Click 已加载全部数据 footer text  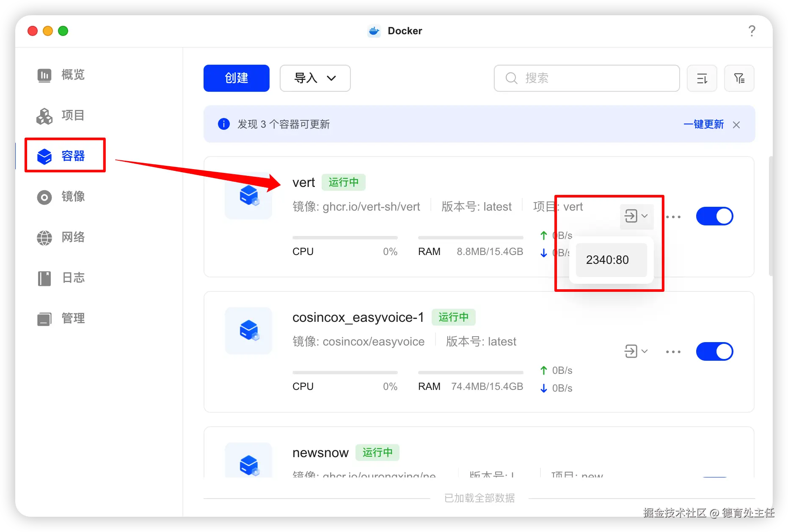pyautogui.click(x=479, y=498)
